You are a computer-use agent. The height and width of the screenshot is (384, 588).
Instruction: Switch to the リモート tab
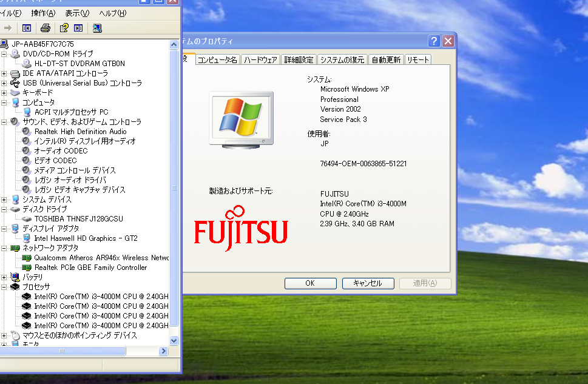(417, 60)
